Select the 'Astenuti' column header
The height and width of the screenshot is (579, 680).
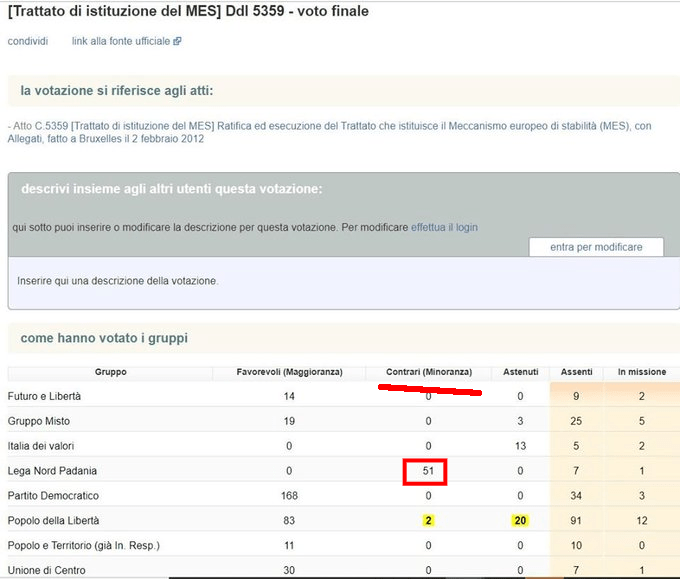pos(520,372)
